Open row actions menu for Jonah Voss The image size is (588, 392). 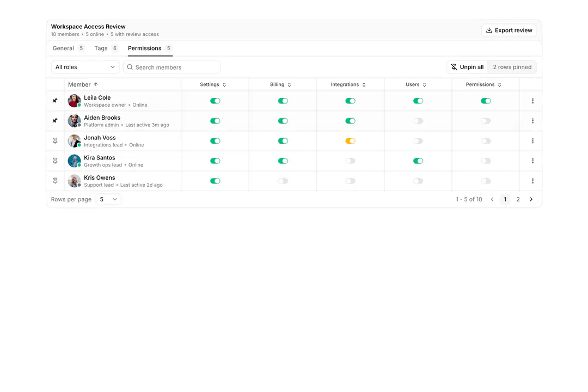pyautogui.click(x=532, y=140)
